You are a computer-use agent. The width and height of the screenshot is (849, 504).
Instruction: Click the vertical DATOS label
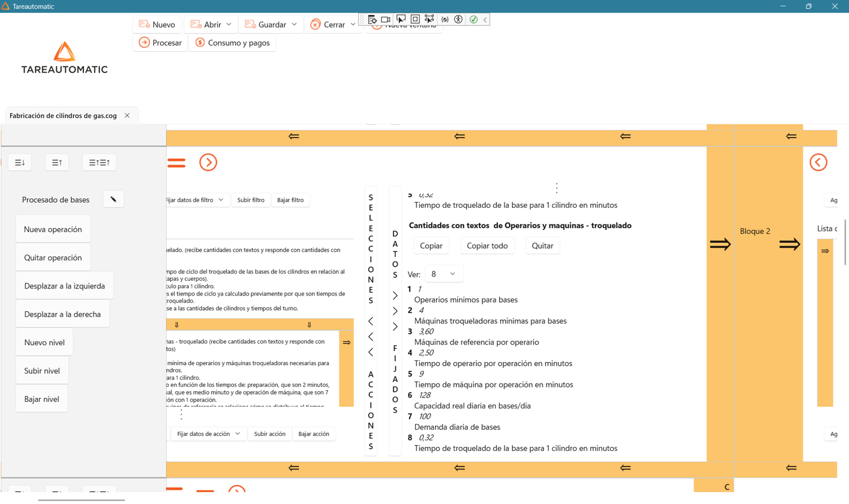pos(395,254)
